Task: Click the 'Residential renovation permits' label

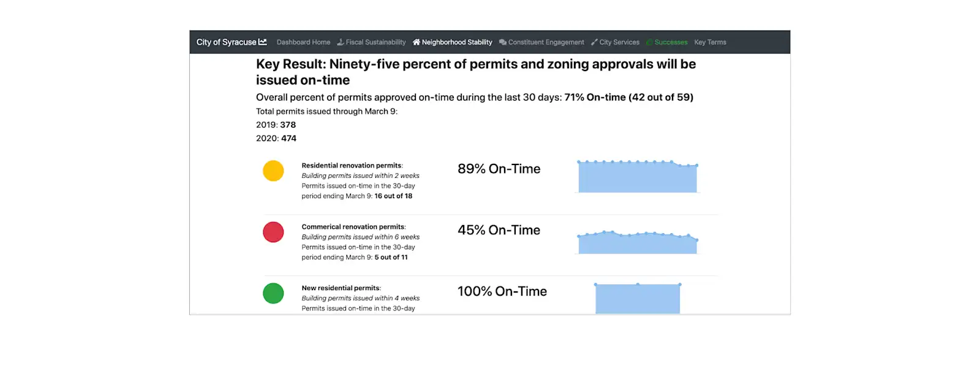Action: click(352, 166)
